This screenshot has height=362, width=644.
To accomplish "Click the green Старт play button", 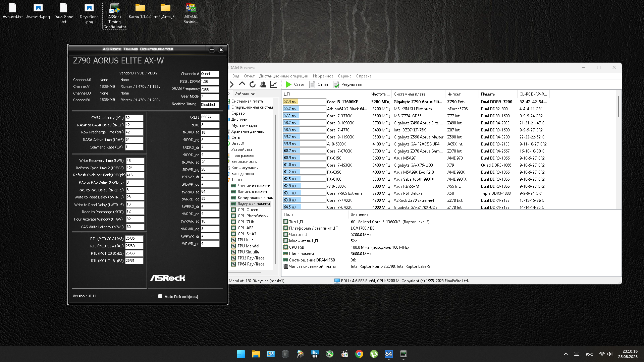I will [x=288, y=84].
